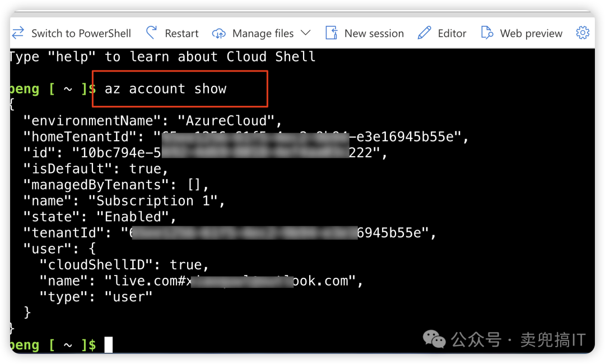Open Cloud Shell settings gear
605x364 pixels.
583,33
